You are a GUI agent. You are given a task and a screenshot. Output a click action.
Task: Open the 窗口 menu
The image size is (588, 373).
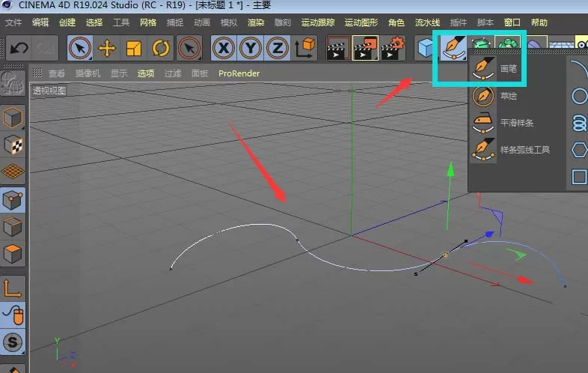[x=512, y=22]
